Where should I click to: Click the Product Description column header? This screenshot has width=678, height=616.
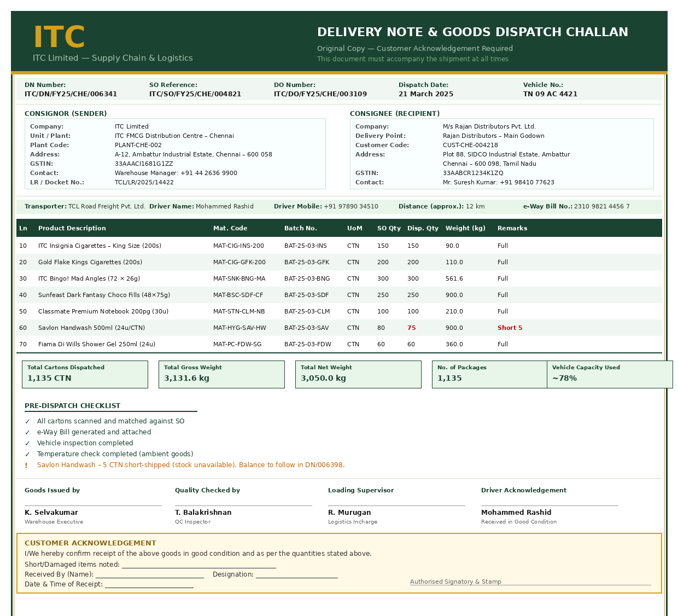[x=72, y=228]
